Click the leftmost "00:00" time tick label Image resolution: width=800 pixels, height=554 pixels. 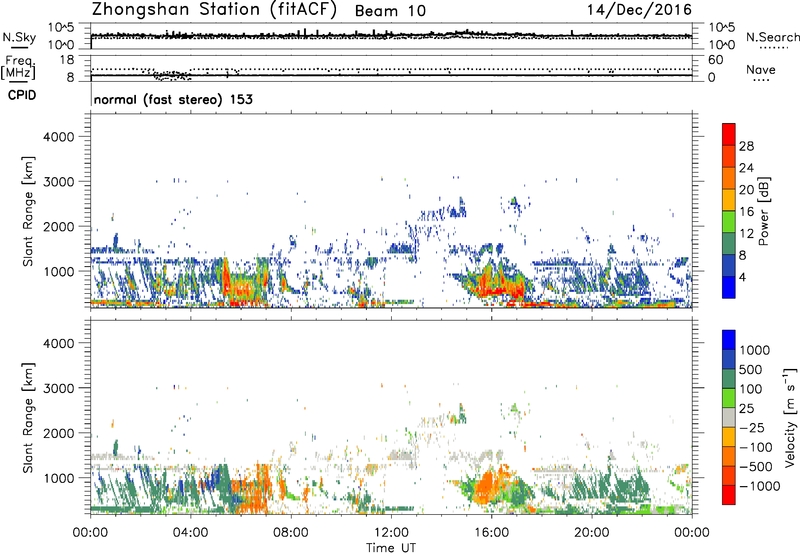[x=90, y=533]
